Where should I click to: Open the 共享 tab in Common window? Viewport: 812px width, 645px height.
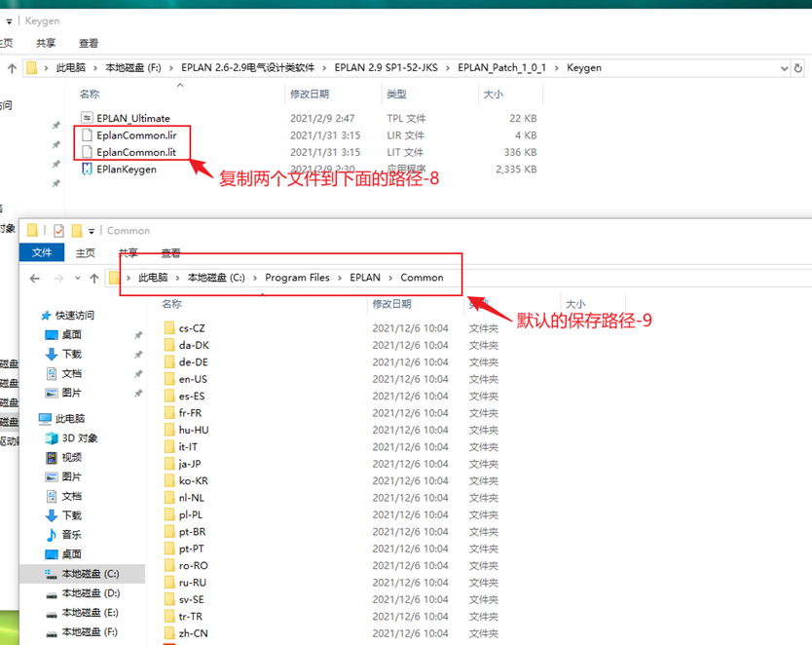129,252
